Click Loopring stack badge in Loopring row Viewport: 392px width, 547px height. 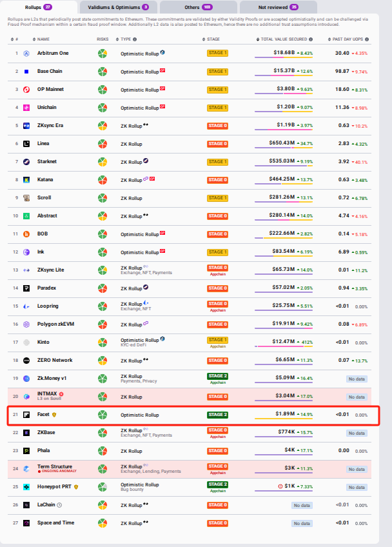146,303
